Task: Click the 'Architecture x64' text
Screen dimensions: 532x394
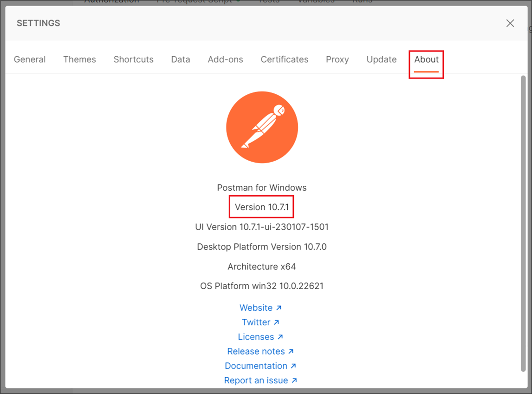Action: (261, 267)
